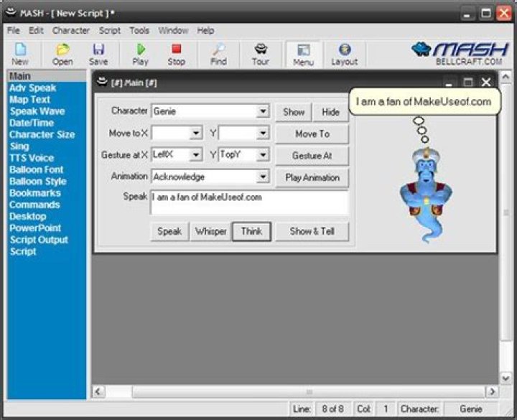Image resolution: width=517 pixels, height=420 pixels.
Task: Select Main in the sidebar list
Action: pyautogui.click(x=47, y=76)
